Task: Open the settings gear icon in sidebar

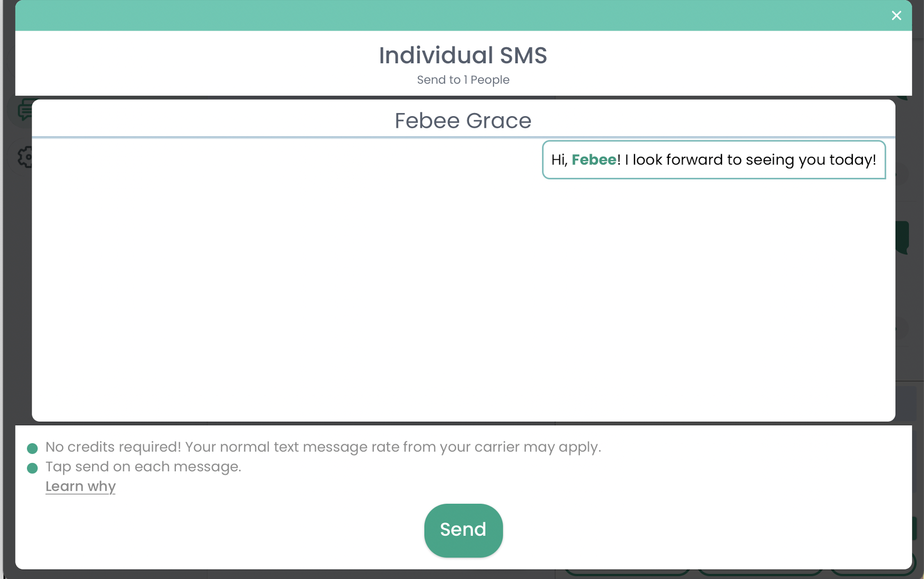Action: click(x=25, y=157)
